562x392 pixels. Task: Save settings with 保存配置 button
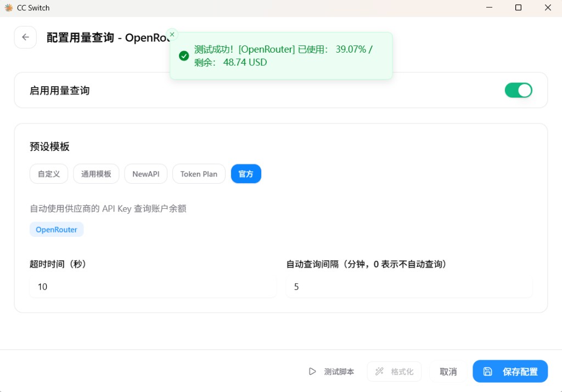click(510, 372)
